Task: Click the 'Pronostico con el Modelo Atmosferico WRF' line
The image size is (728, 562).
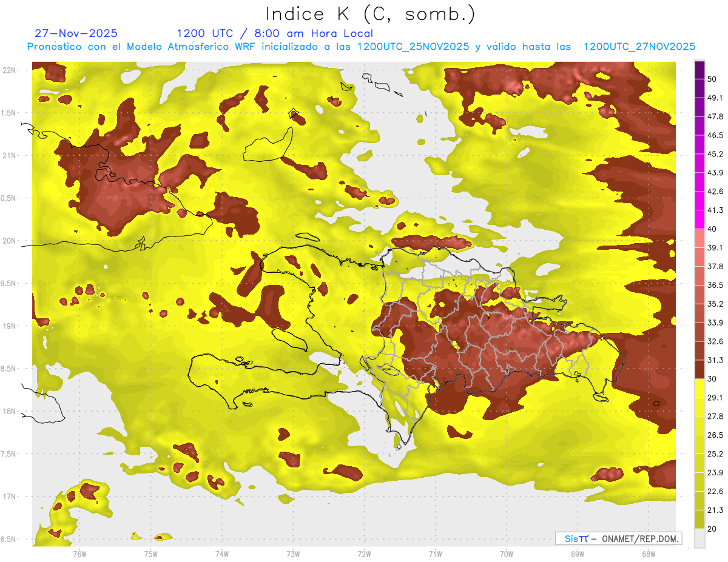Action: pos(361,47)
